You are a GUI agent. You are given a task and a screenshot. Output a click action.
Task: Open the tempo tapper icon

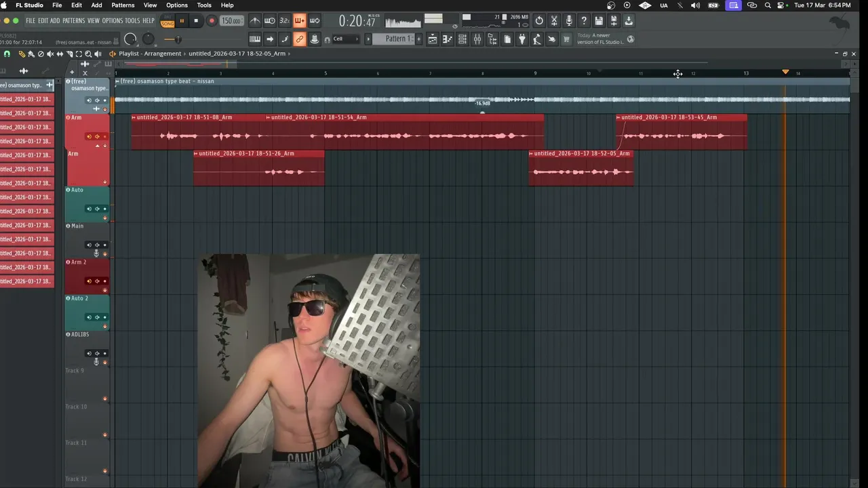[537, 39]
